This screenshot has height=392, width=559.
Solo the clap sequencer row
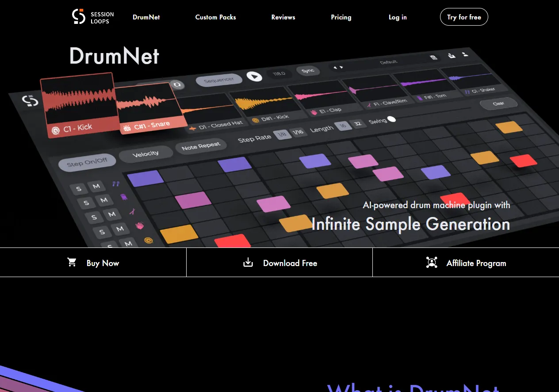tap(102, 232)
